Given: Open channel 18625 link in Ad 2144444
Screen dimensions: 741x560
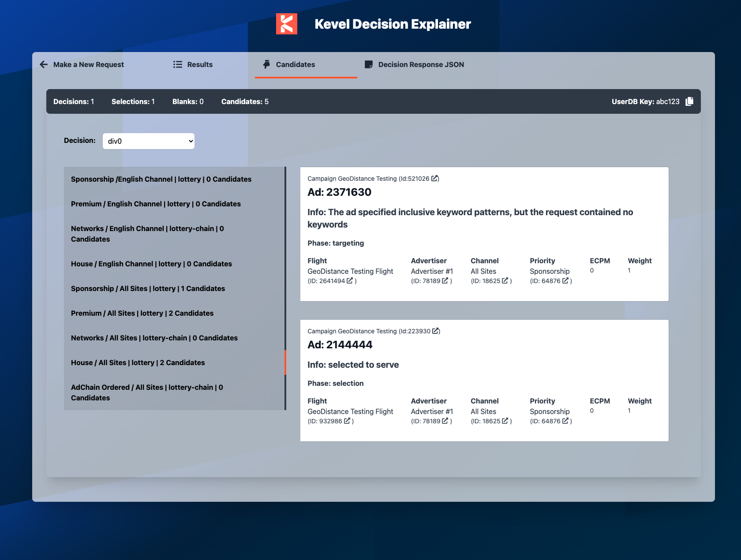Looking at the screenshot, I should (x=505, y=421).
